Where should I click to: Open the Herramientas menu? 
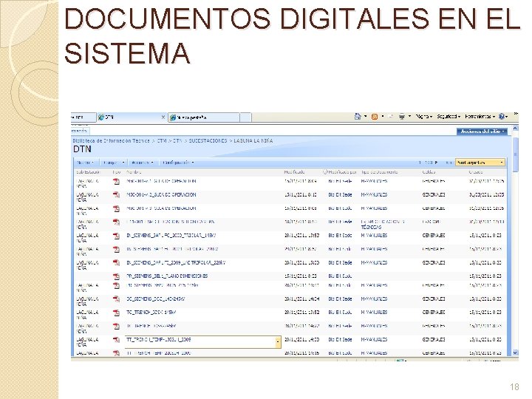coord(480,117)
